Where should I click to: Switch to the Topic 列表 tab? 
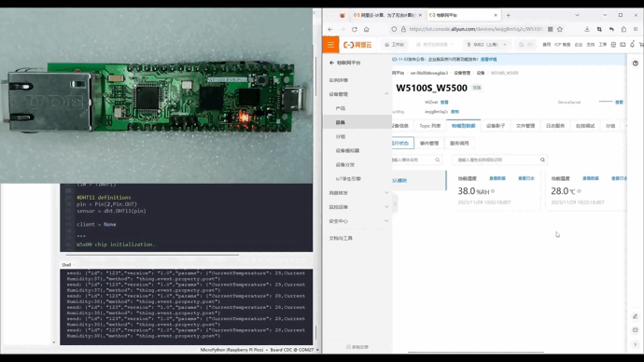coord(430,126)
